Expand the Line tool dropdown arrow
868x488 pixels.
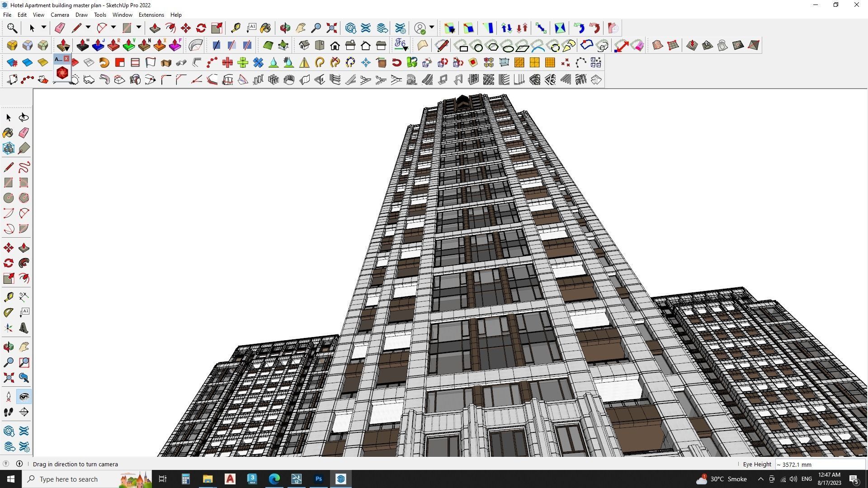88,28
